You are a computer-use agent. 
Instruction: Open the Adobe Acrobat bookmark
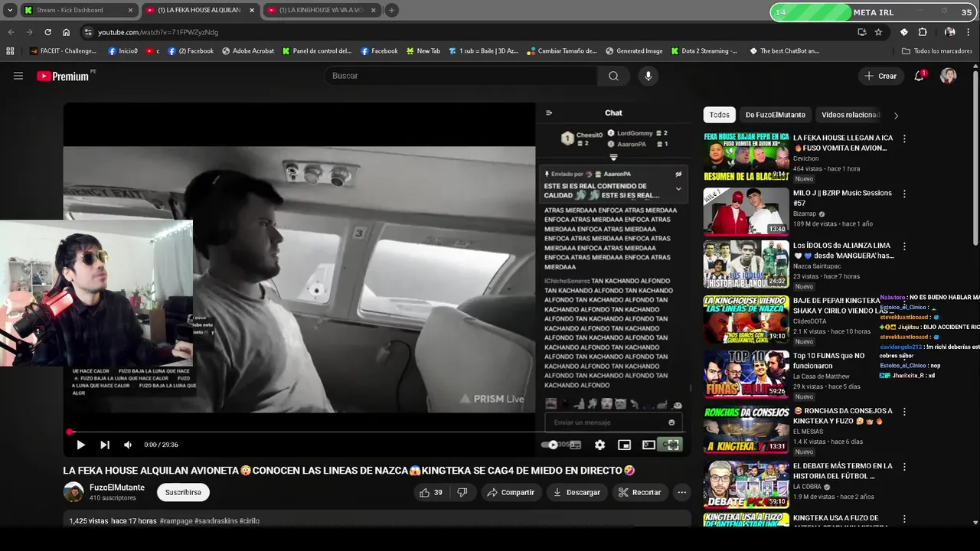tap(248, 51)
